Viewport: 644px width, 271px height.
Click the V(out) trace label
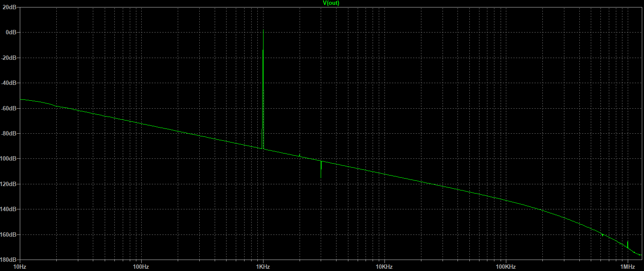click(331, 3)
